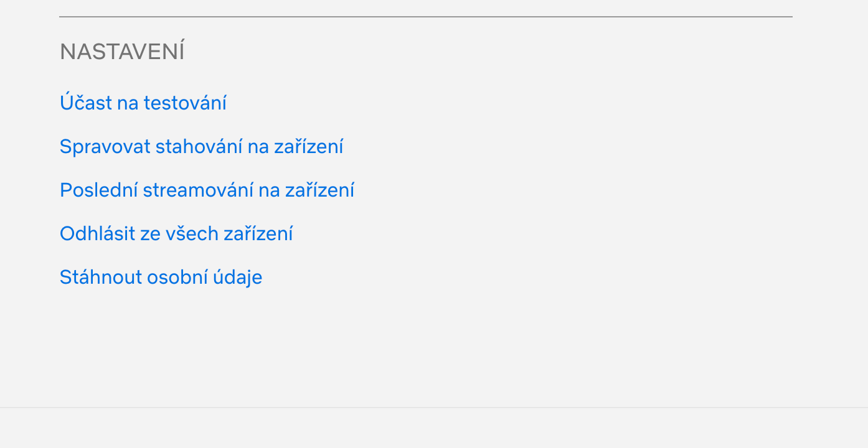The image size is (868, 448).
Task: Select Odhlásit ze všech zařízení
Action: 176,233
